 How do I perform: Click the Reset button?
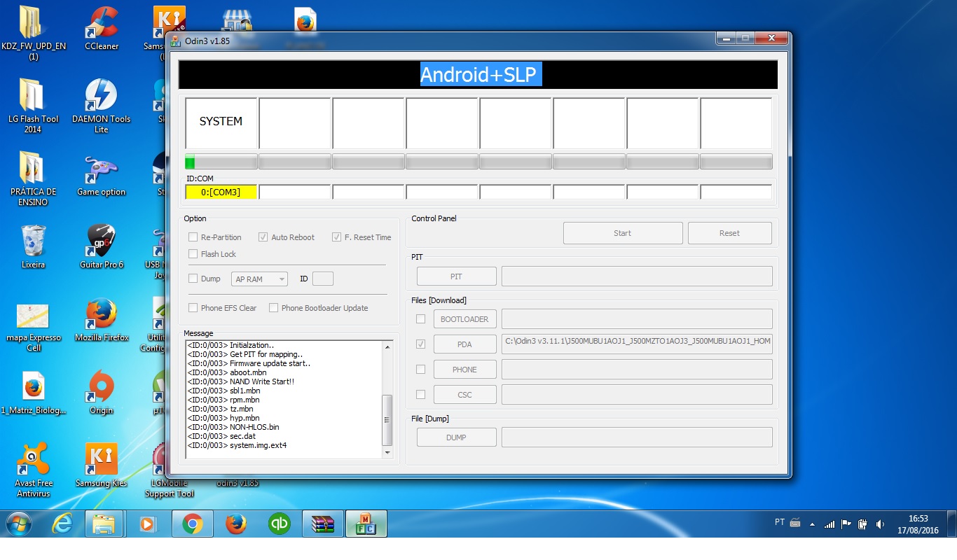click(x=729, y=233)
